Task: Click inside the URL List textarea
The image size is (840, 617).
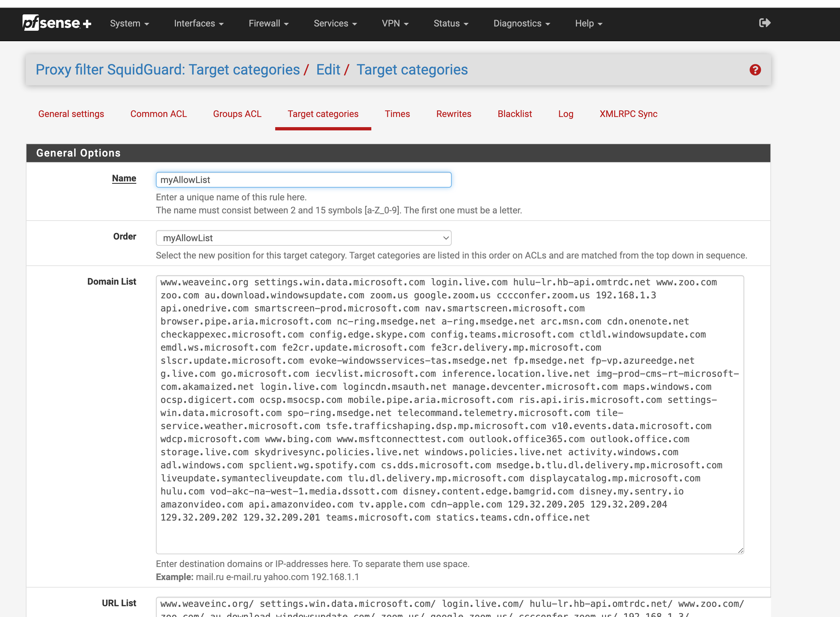Action: click(x=463, y=607)
